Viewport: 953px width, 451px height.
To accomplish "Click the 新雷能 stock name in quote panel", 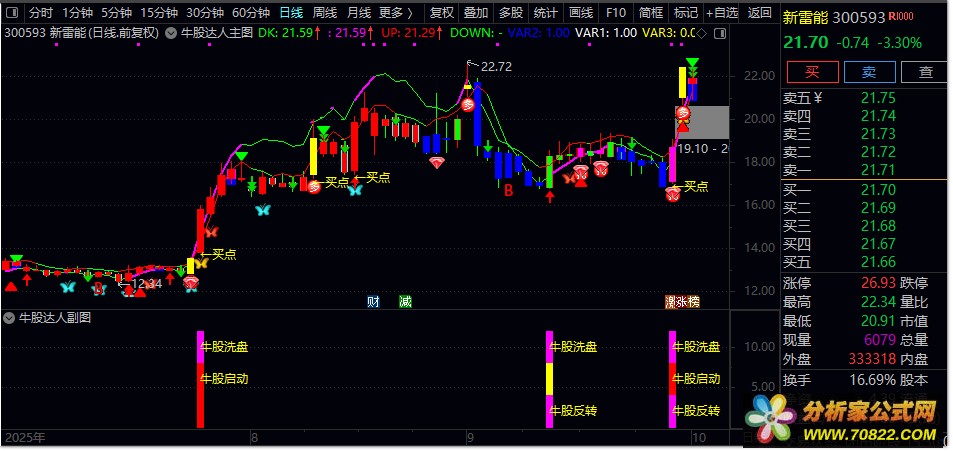I will coord(805,18).
